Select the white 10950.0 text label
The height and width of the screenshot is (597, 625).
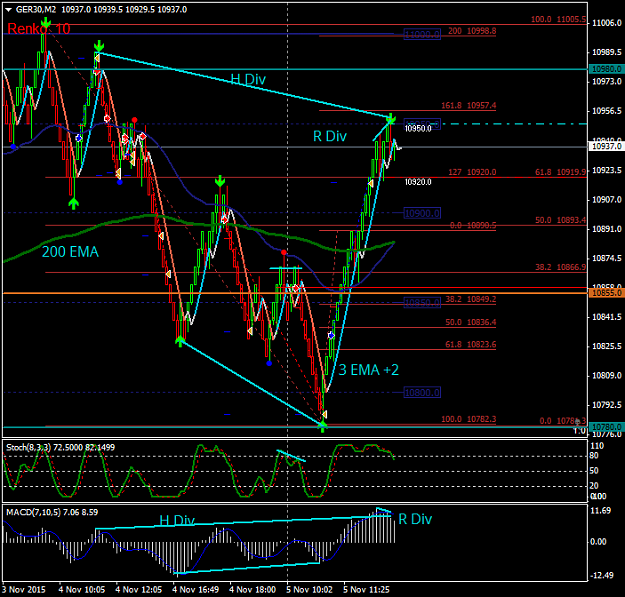tap(418, 129)
